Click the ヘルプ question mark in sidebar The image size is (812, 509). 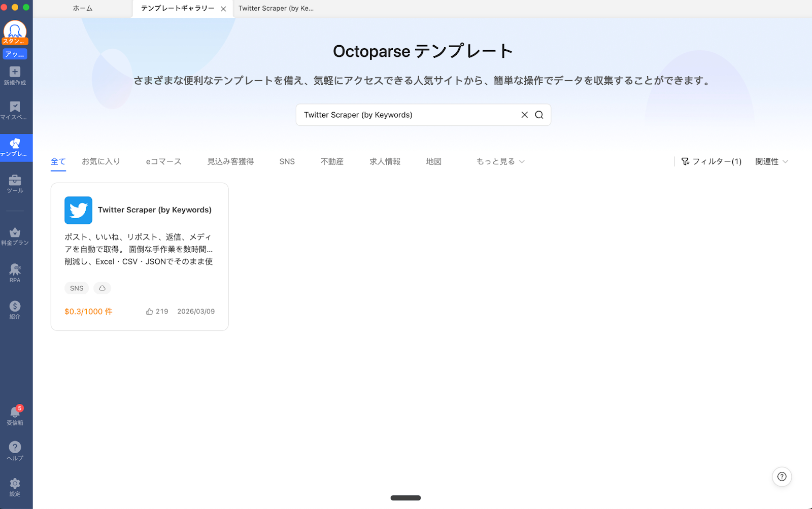(x=15, y=448)
